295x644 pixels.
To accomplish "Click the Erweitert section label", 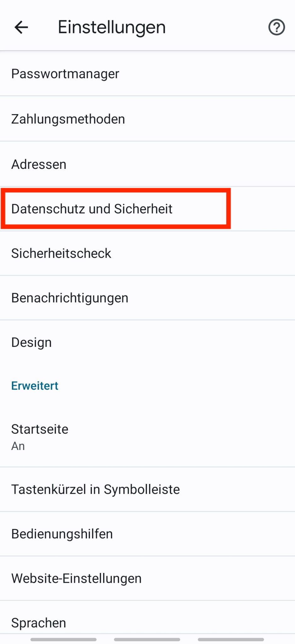I will (x=35, y=386).
